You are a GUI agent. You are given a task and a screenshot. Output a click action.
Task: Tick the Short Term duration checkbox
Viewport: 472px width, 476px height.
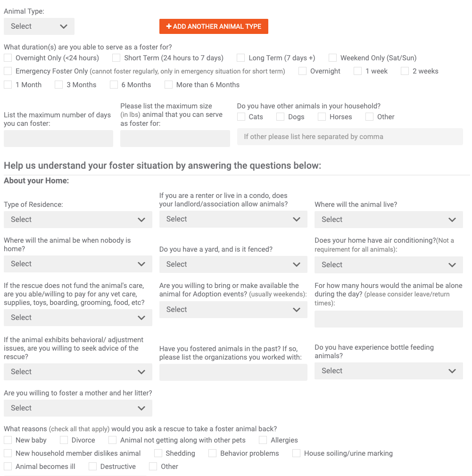116,57
